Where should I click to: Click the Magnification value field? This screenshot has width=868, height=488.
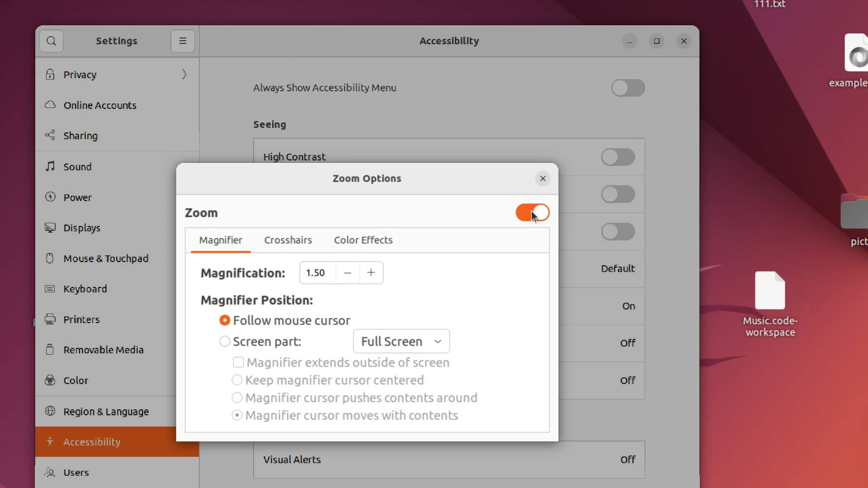point(317,273)
